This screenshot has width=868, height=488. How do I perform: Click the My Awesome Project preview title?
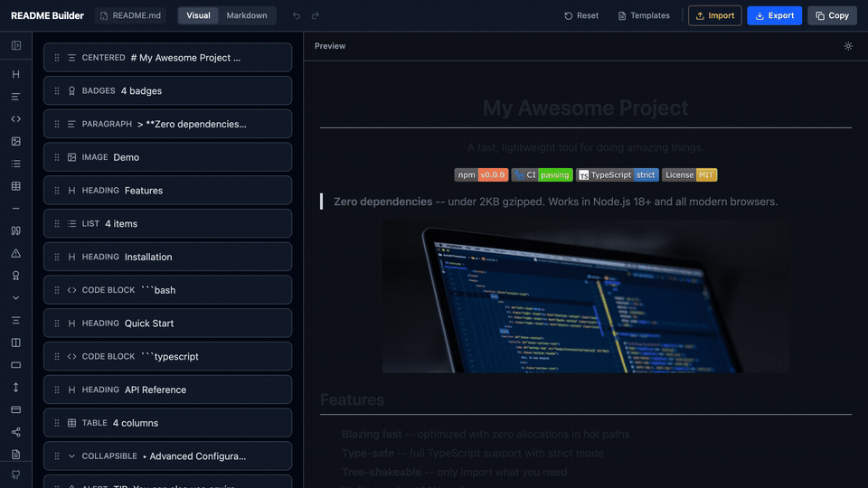(x=586, y=108)
